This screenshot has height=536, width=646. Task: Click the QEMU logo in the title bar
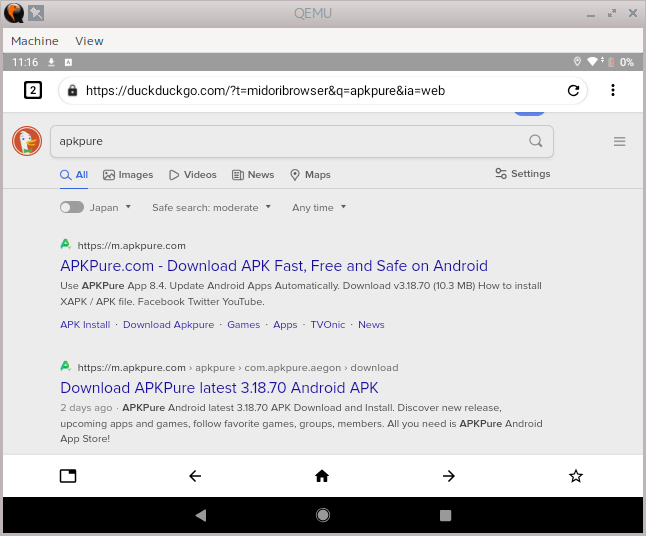(x=14, y=13)
